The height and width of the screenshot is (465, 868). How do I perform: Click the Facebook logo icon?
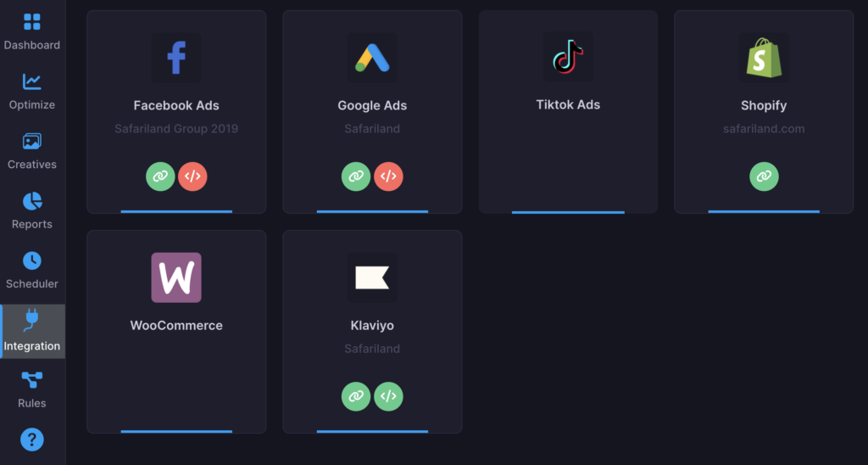click(x=176, y=58)
